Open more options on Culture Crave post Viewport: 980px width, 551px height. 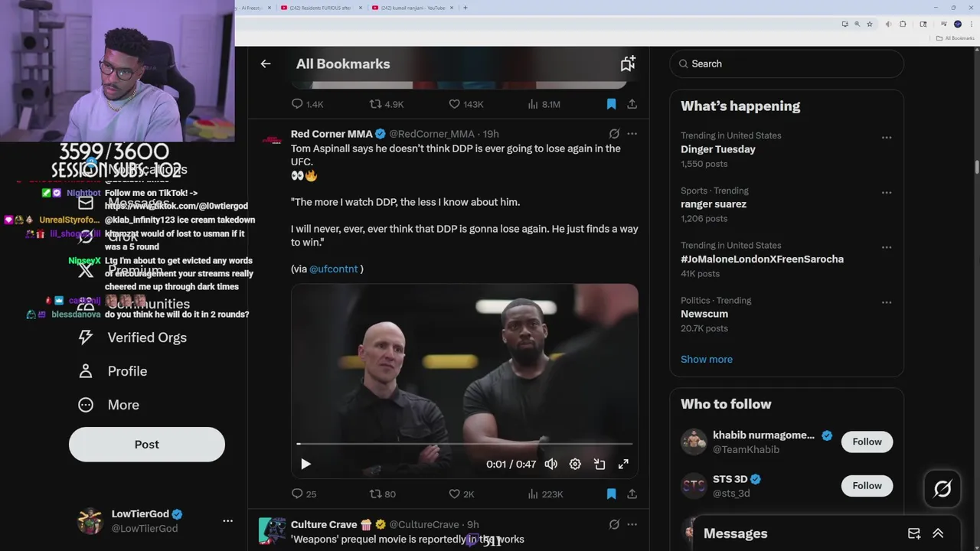(x=632, y=524)
